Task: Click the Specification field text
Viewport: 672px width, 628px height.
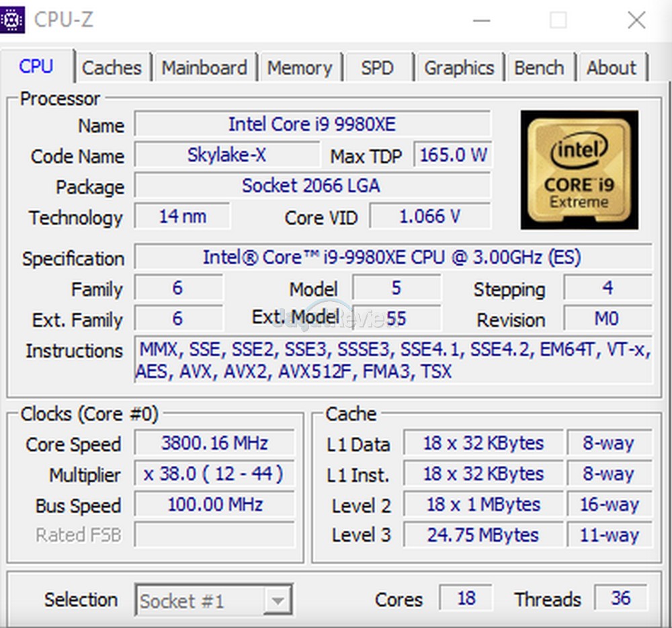Action: [x=393, y=258]
